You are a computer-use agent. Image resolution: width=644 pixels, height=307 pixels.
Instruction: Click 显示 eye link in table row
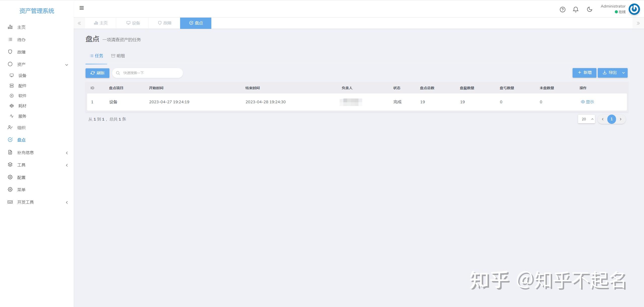pos(587,102)
